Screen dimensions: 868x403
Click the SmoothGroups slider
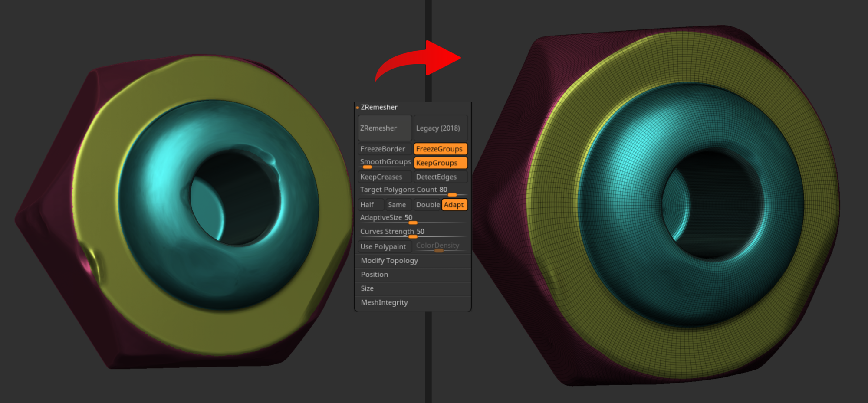(385, 163)
